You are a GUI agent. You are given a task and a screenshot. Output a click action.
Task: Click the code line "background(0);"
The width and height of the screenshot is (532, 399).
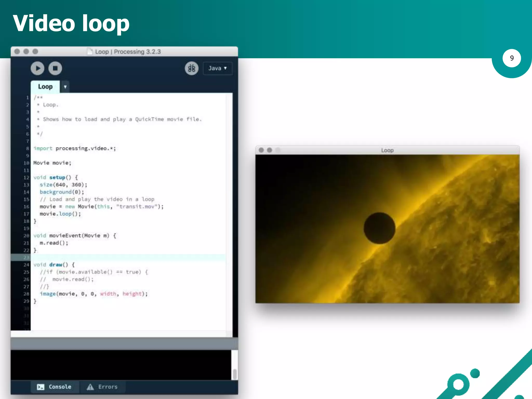pyautogui.click(x=62, y=192)
